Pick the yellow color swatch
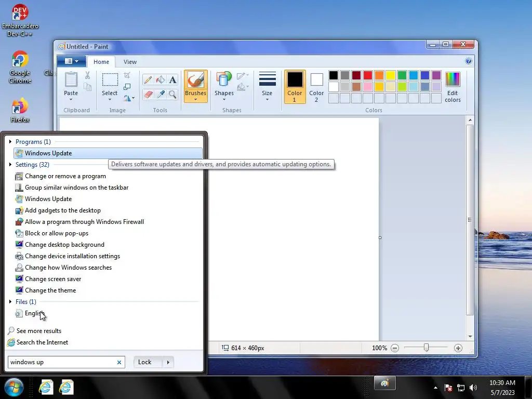This screenshot has width=532, height=399. tap(391, 75)
